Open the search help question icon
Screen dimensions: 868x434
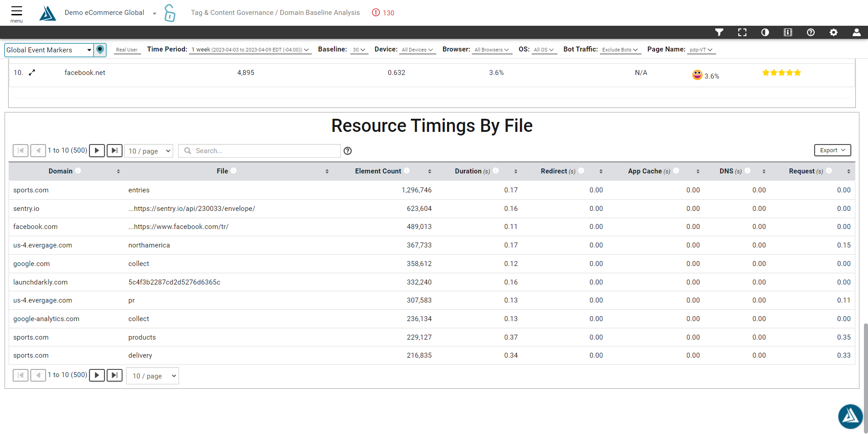[x=348, y=151]
